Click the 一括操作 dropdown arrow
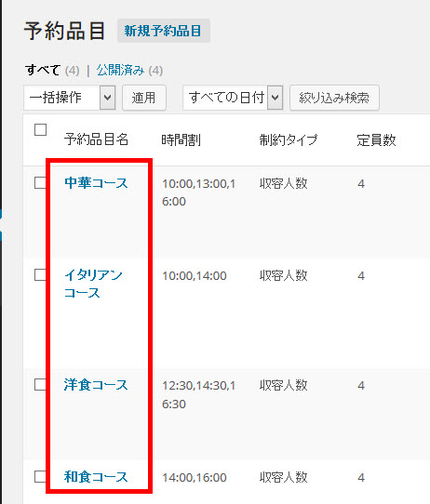 click(107, 98)
